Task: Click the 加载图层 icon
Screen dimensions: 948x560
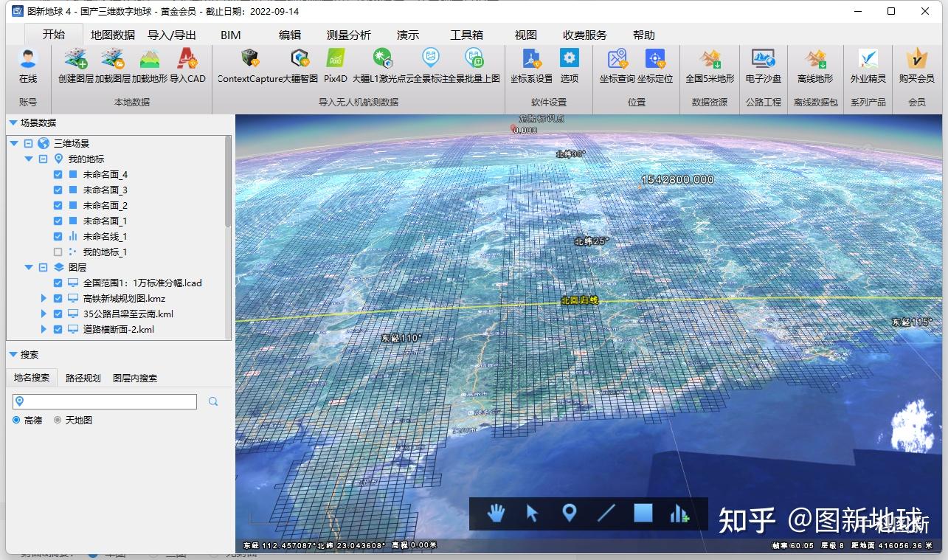Action: point(112,59)
